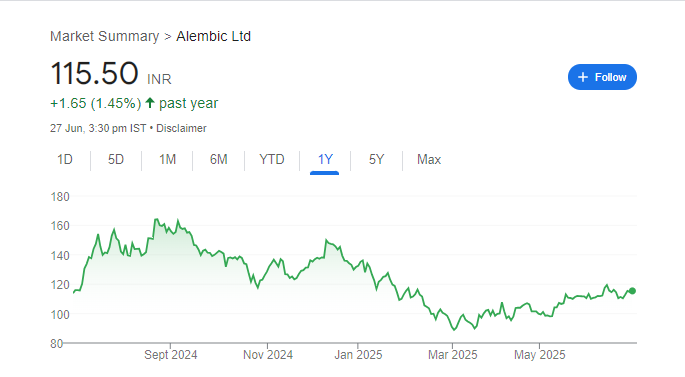Open the Disclaimer link
685x377 pixels.
(181, 128)
